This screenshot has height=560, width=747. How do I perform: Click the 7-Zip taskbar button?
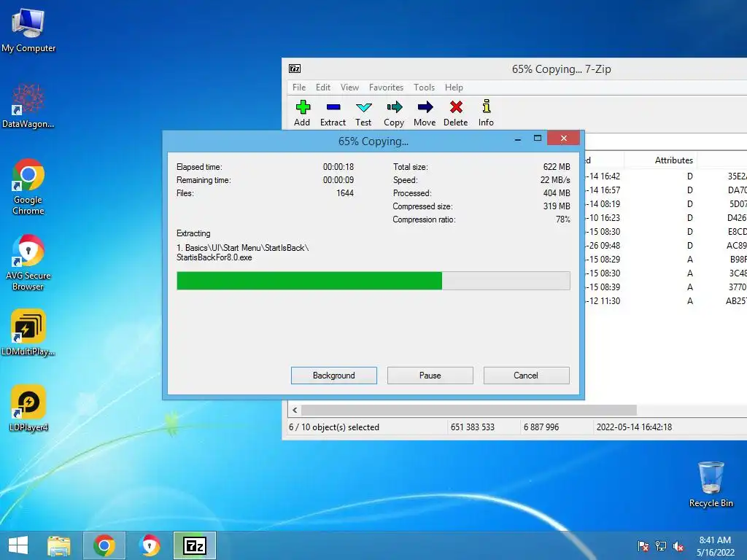[194, 545]
